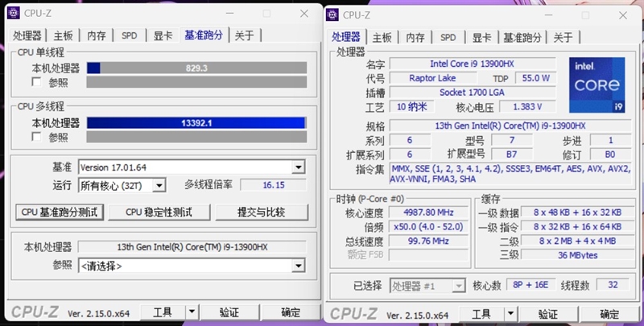Click CPU-Z logo text in left window footer
This screenshot has width=644, height=326.
click(x=35, y=312)
